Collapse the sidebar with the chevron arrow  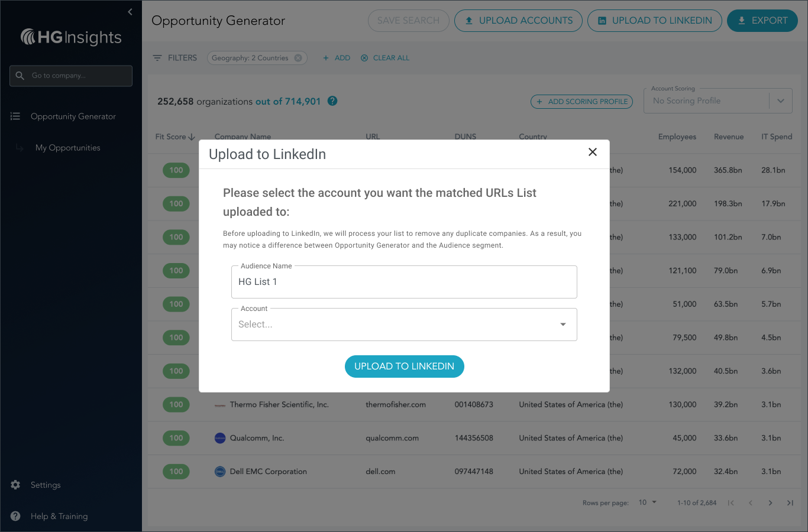(130, 12)
